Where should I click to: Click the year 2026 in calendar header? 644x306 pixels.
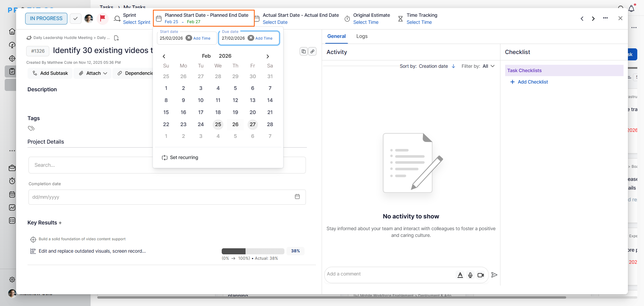click(x=225, y=56)
